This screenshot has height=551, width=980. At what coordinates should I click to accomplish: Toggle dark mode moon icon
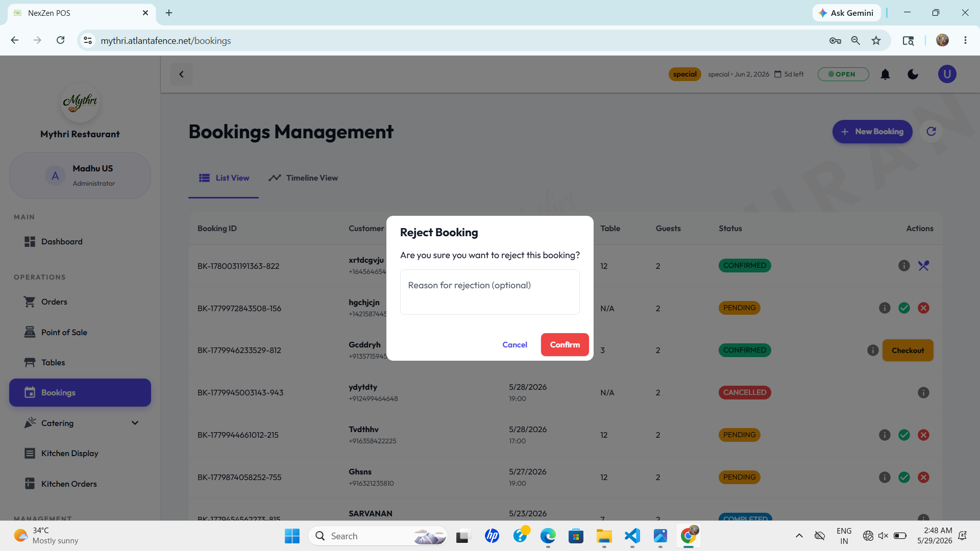pyautogui.click(x=913, y=74)
